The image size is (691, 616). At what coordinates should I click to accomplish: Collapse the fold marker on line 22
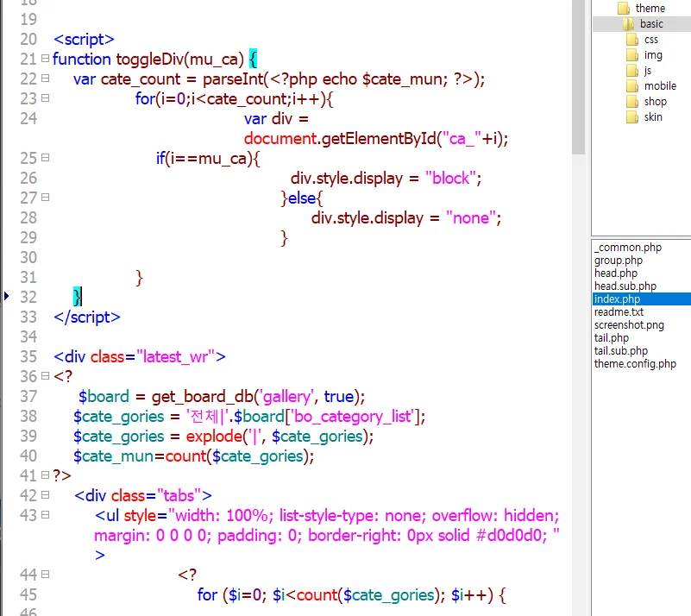(x=45, y=78)
